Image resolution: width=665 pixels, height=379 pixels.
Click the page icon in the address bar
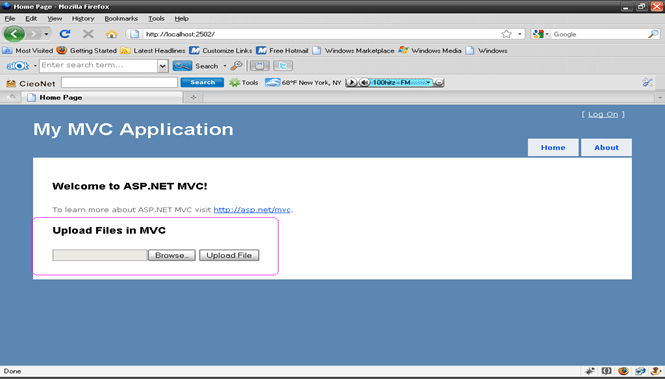point(134,34)
